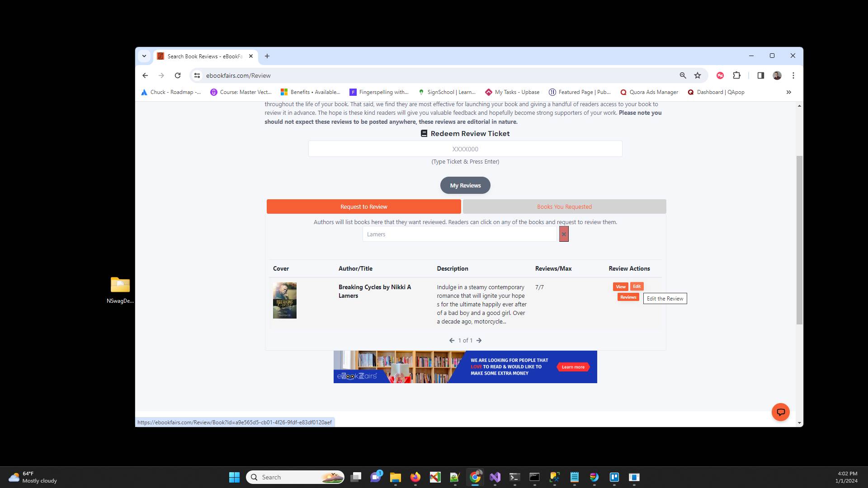Reload the current page
Screen dimensions: 868x488
[178, 75]
